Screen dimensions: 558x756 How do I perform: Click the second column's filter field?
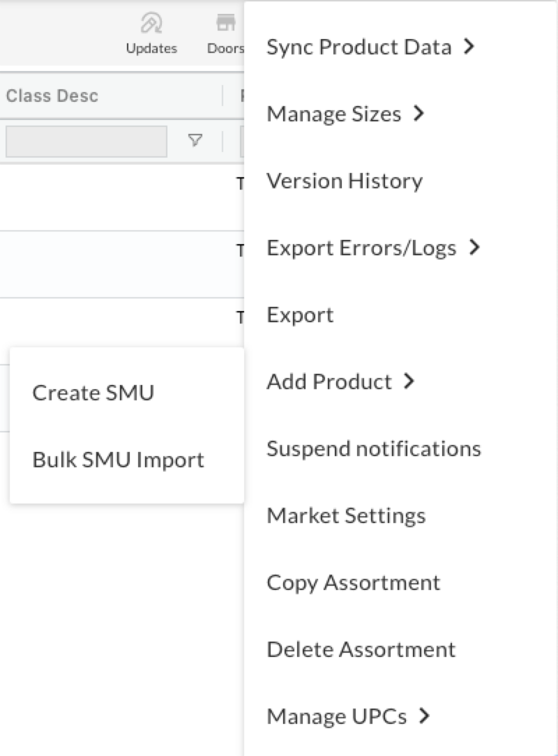241,141
